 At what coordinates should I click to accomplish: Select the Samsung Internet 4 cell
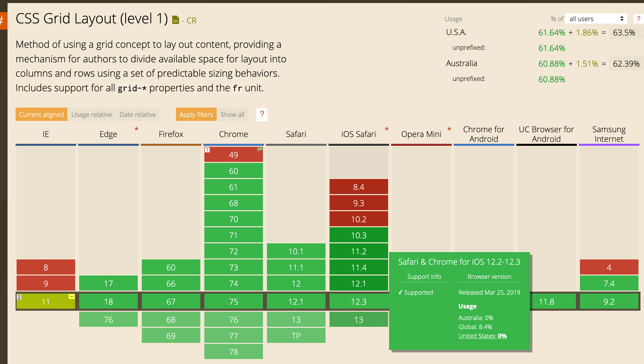[x=609, y=267]
